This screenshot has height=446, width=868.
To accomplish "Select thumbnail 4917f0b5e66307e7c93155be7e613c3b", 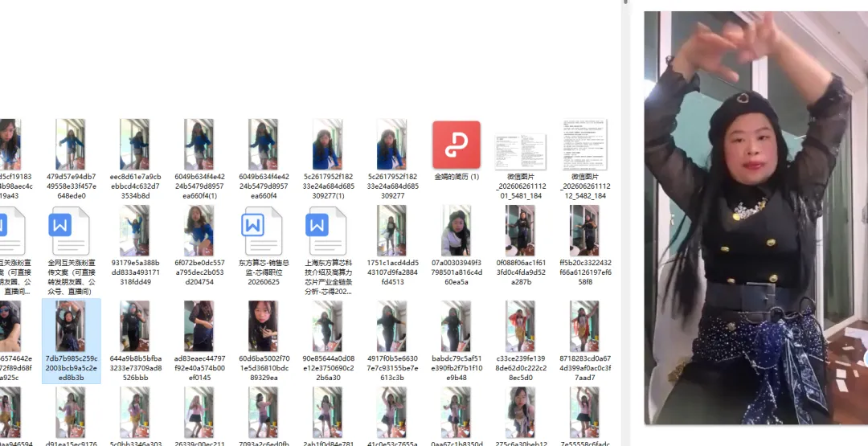I will [x=391, y=326].
